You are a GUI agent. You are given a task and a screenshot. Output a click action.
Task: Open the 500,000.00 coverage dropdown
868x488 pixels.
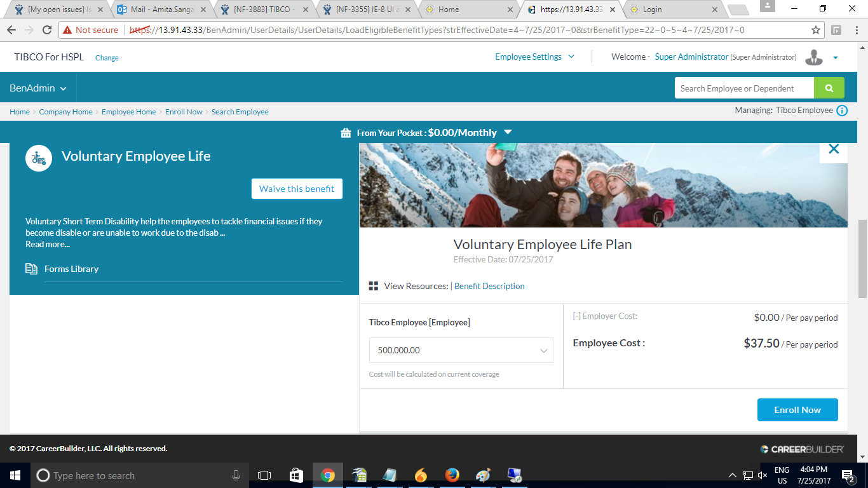coord(461,350)
